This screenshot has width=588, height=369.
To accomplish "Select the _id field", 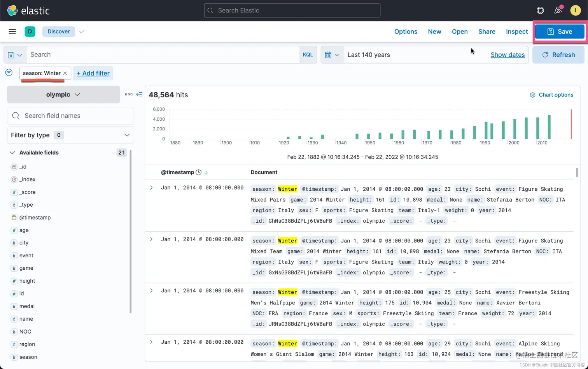I will click(23, 167).
